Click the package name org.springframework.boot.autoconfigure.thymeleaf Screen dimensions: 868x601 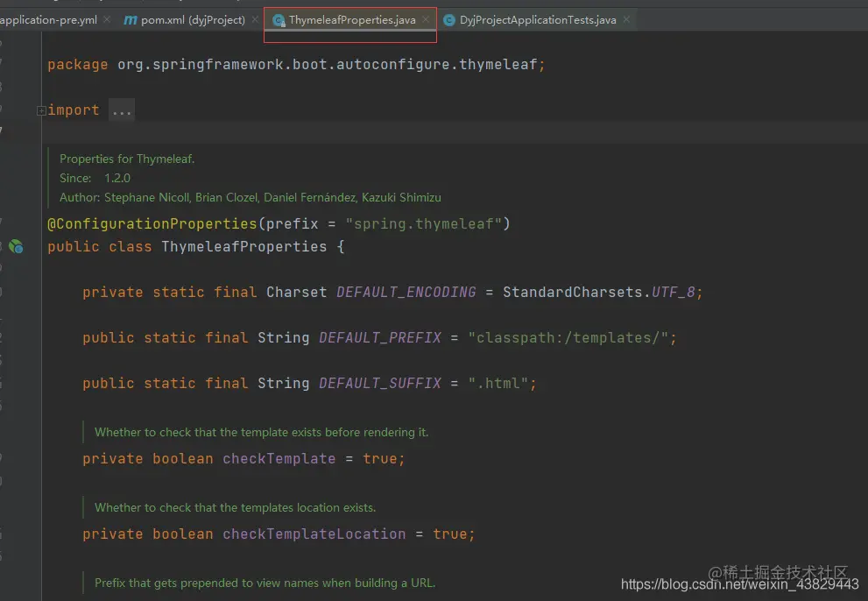coord(328,65)
